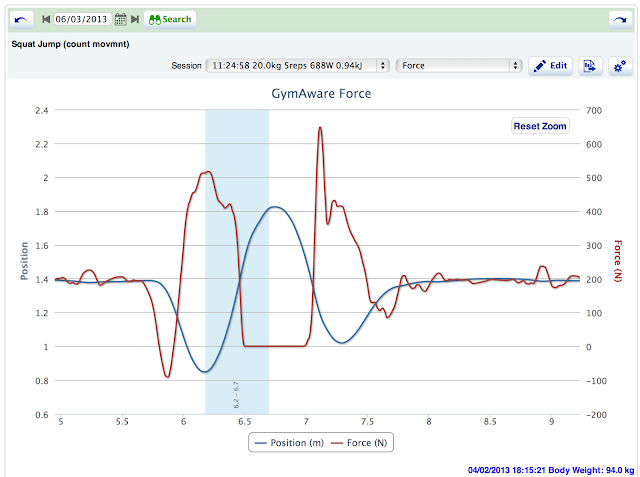
Task: Click the export data icon button
Action: [x=590, y=66]
